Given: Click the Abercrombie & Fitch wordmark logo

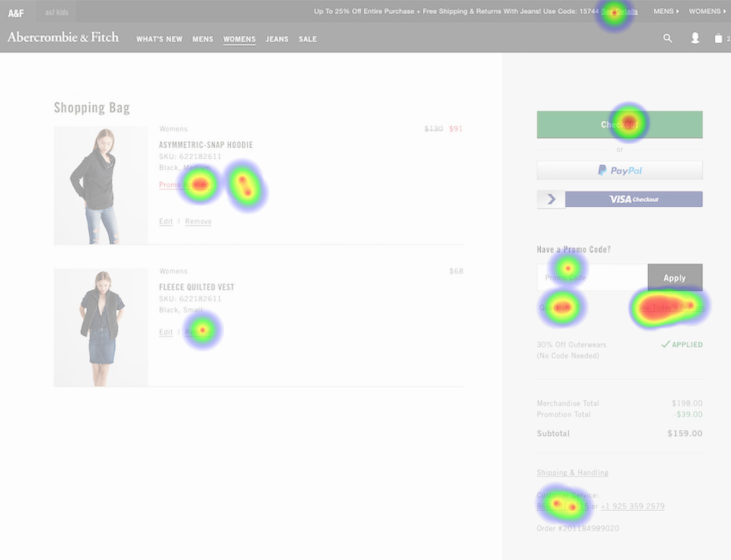Looking at the screenshot, I should pyautogui.click(x=63, y=37).
